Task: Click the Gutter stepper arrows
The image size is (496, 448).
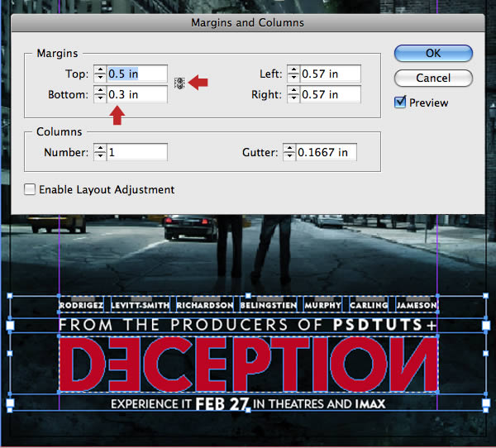Action: click(x=289, y=152)
